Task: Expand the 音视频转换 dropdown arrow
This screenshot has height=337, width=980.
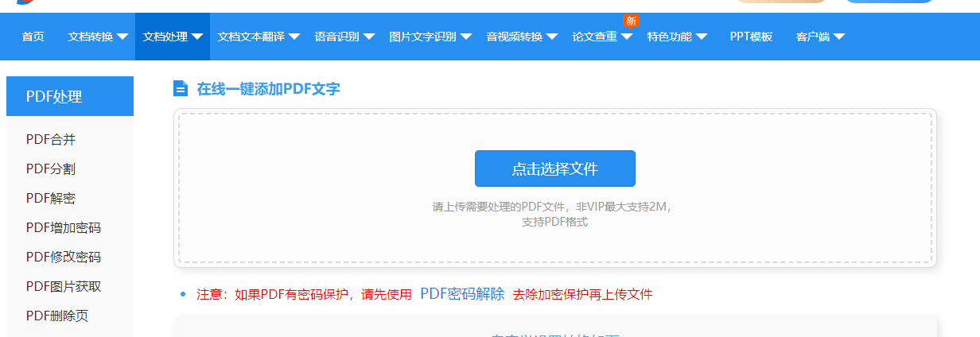Action: point(551,37)
